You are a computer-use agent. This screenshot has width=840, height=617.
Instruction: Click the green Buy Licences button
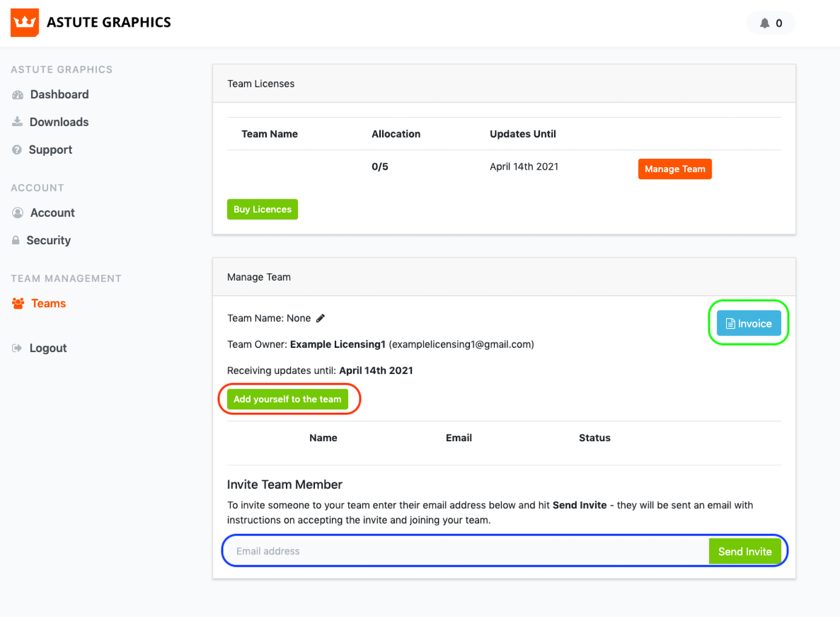point(262,209)
